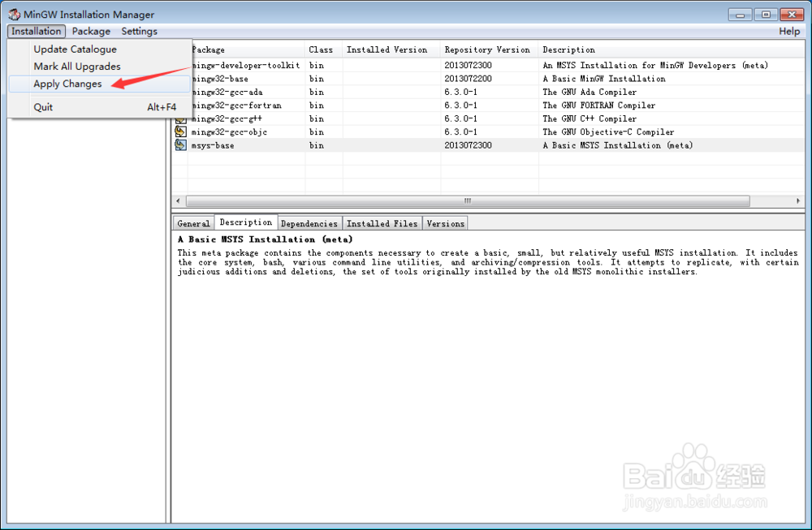812x530 pixels.
Task: Sort by the Class column header
Action: coord(324,50)
